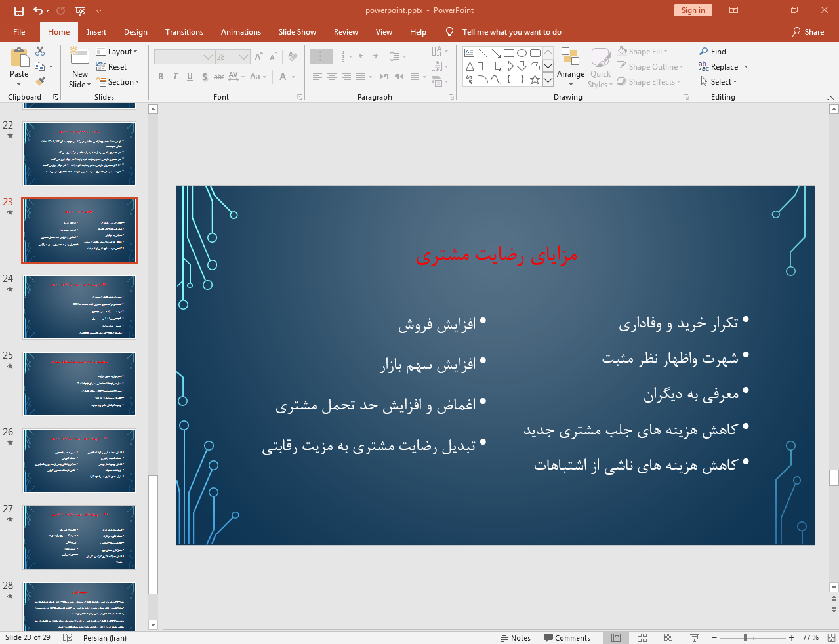
Task: Activate the Format Painter brush
Action: [x=40, y=81]
